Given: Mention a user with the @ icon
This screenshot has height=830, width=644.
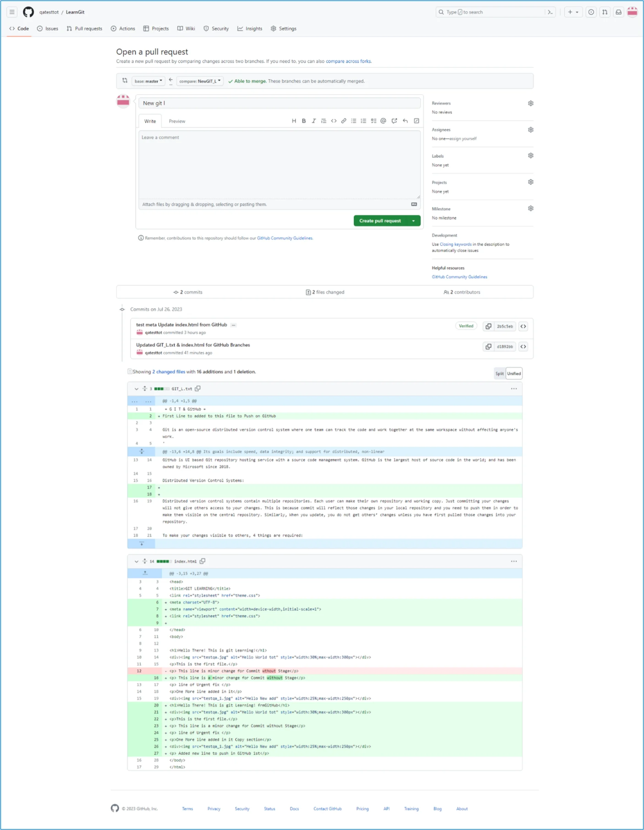Looking at the screenshot, I should coord(383,121).
